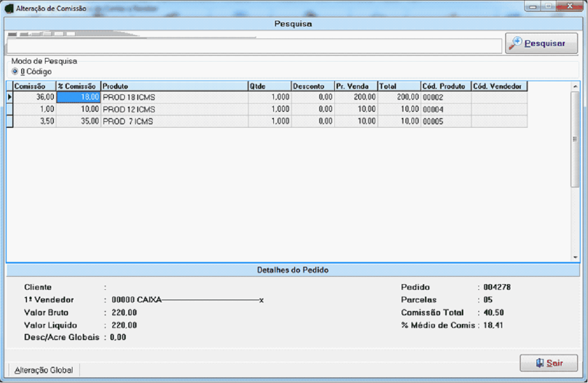Click the Cód. Produto column header
The image size is (588, 383).
coord(445,86)
